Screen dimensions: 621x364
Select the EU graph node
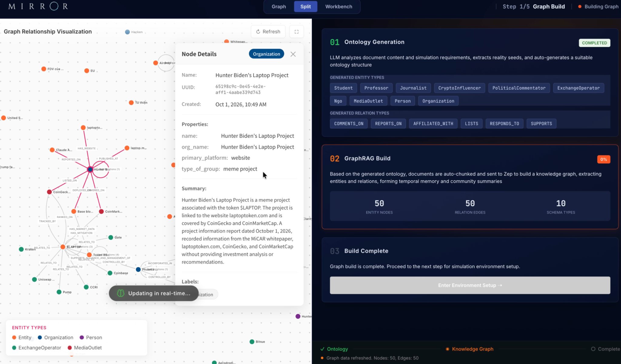(87, 71)
